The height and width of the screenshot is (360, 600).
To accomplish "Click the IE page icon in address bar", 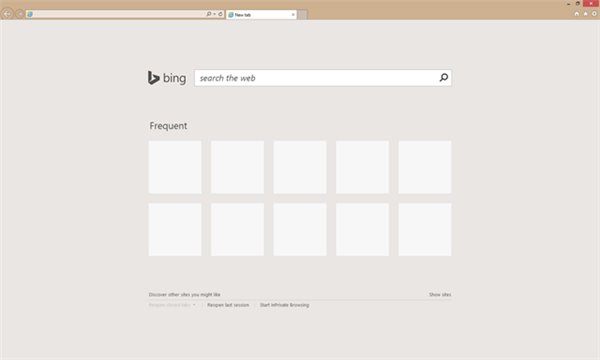I will (30, 14).
